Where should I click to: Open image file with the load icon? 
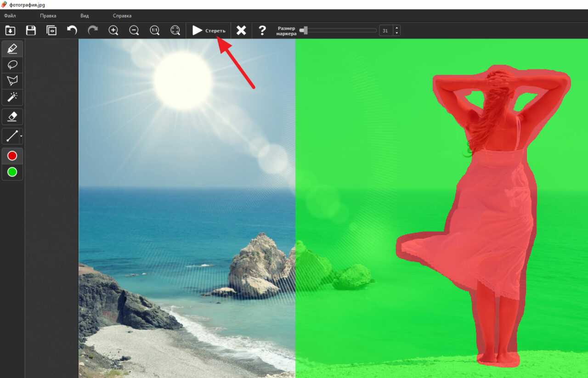pos(10,30)
